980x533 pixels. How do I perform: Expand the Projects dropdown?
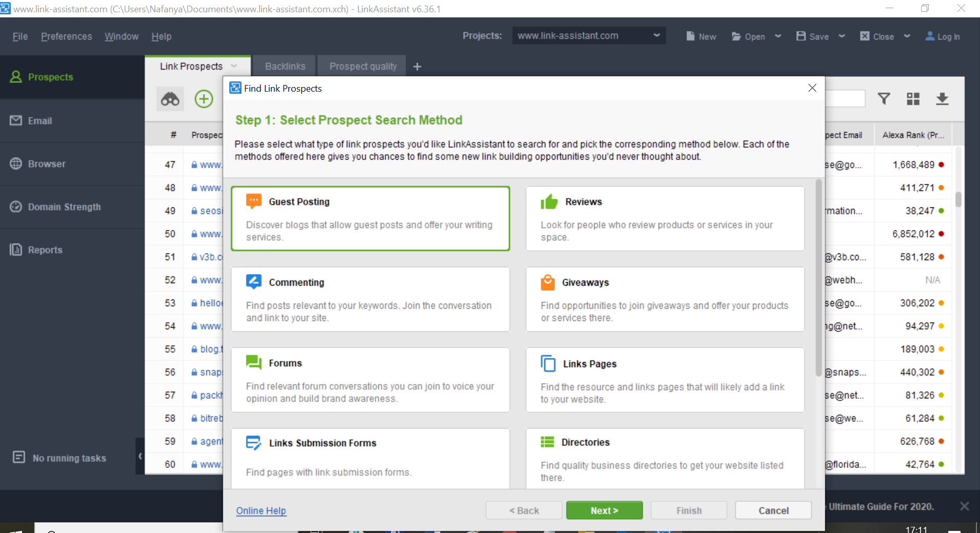(657, 35)
